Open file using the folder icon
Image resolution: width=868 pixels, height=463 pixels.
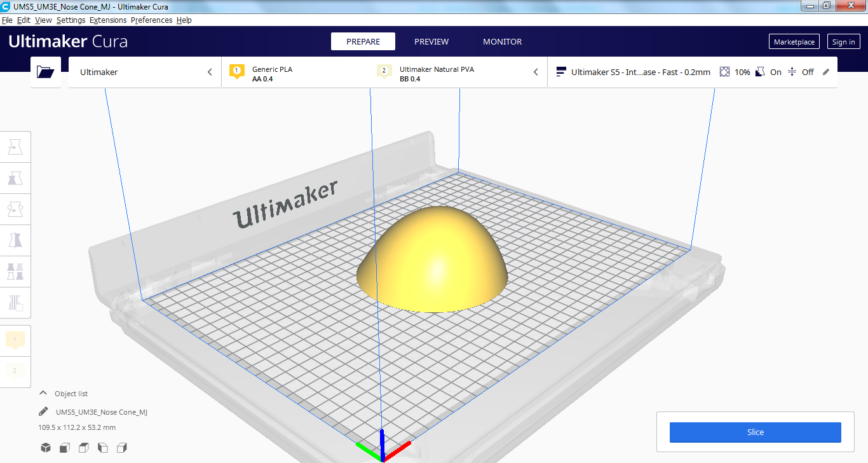point(46,72)
